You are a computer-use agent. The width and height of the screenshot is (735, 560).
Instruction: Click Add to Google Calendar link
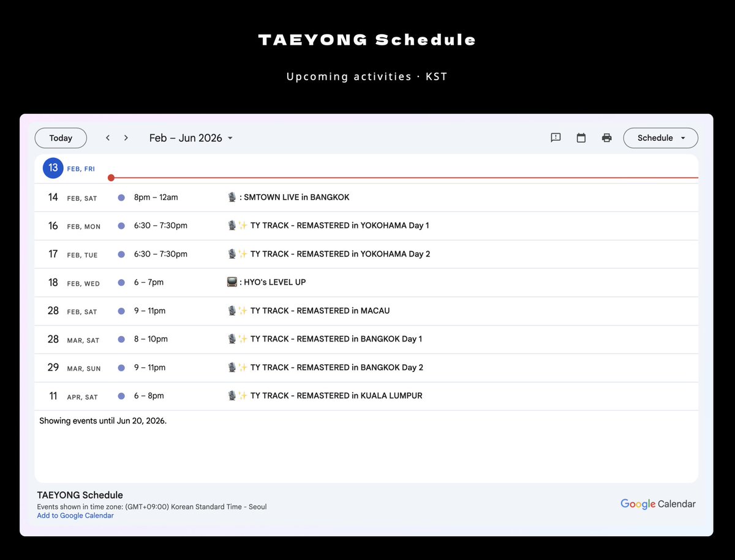(75, 515)
